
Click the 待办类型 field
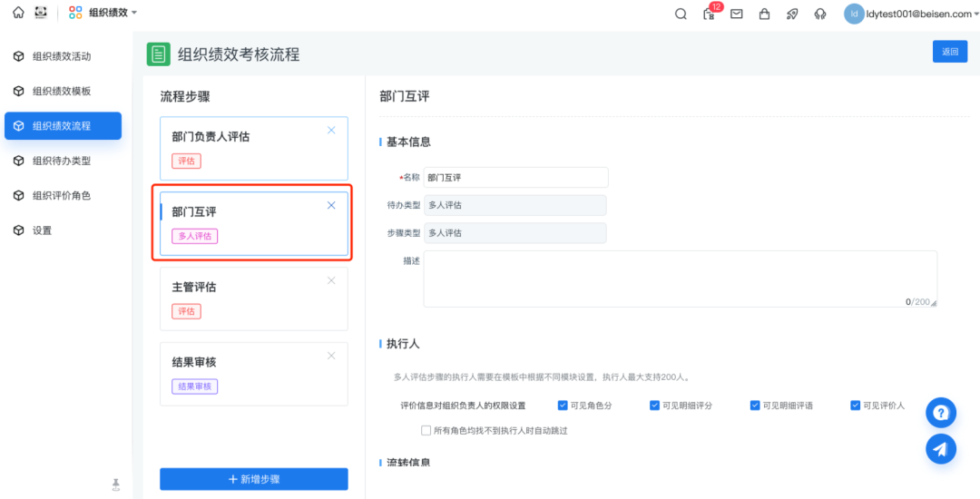[515, 205]
